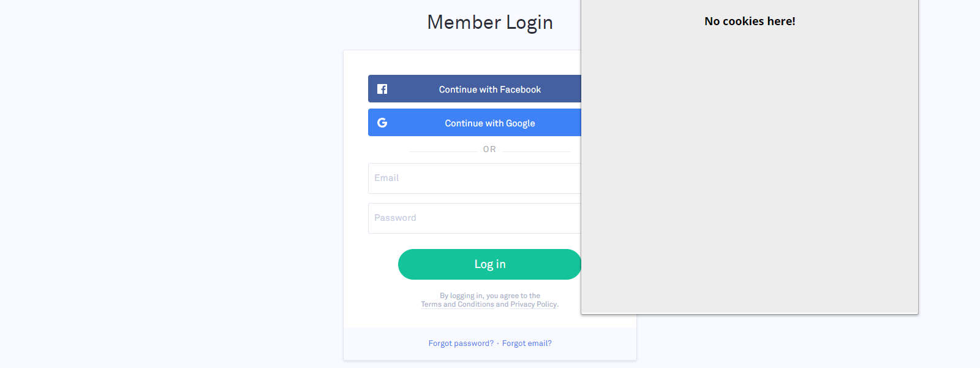Click the divider line left of OR
This screenshot has height=368, width=980.
(443, 151)
